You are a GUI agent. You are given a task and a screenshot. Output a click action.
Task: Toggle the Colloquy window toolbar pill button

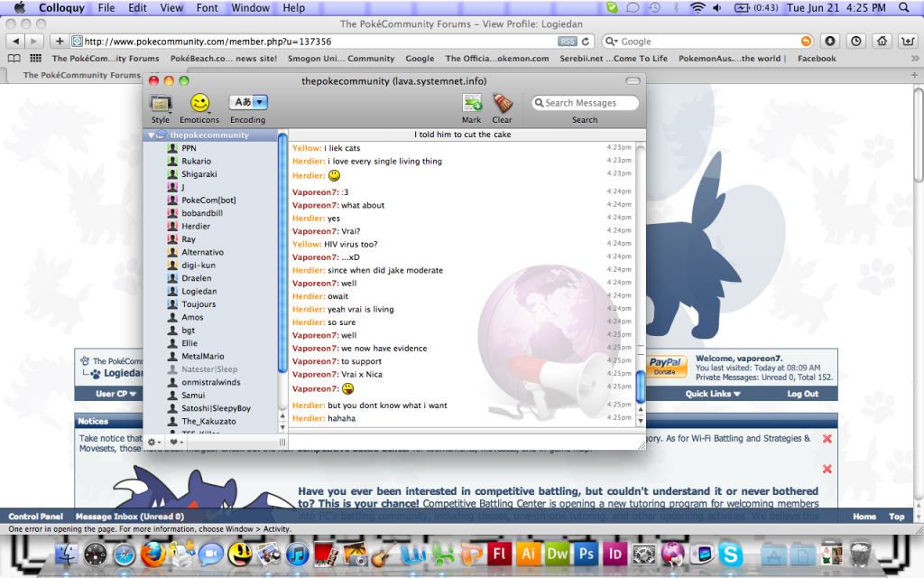pyautogui.click(x=633, y=80)
